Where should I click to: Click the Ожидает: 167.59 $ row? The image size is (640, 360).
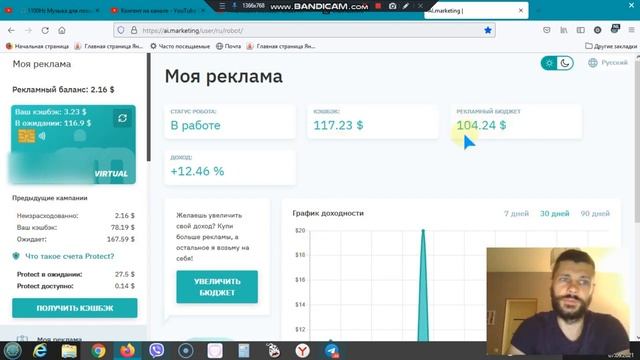(x=76, y=239)
